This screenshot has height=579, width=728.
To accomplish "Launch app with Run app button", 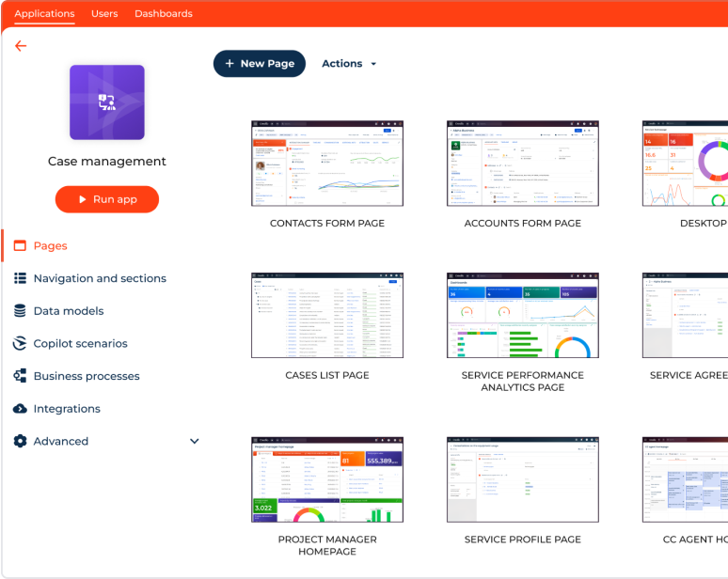I will [107, 199].
